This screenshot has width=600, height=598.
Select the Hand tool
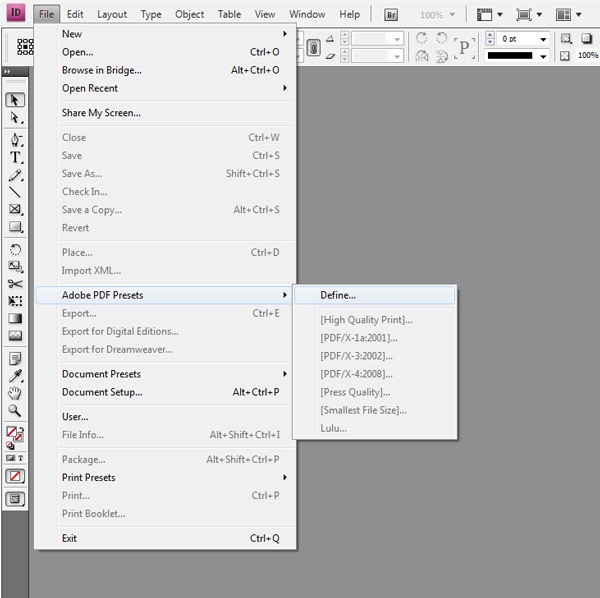pyautogui.click(x=15, y=393)
